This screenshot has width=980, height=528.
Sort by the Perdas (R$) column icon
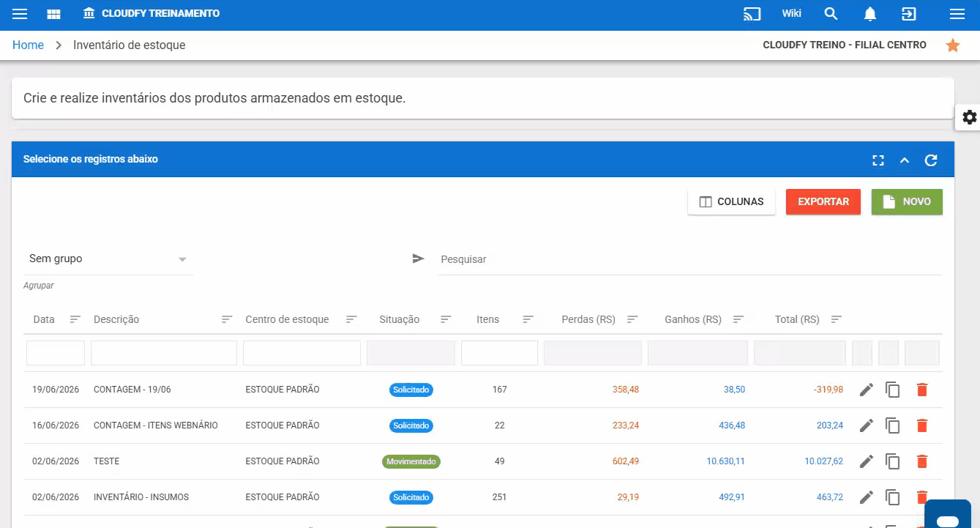tap(632, 319)
